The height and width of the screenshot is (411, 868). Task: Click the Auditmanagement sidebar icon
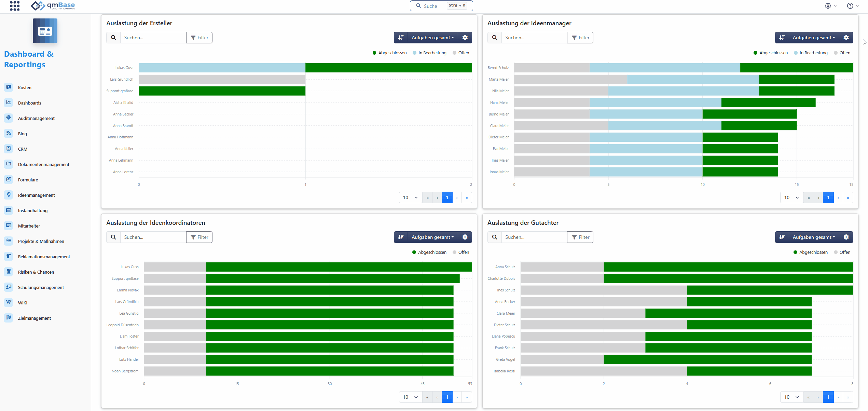tap(9, 118)
